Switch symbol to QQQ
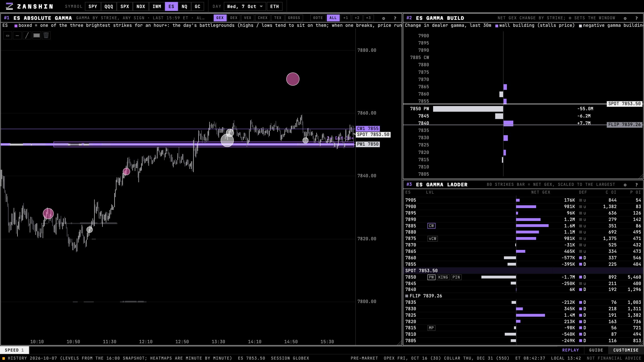Screen dimensions: 644x362 pyautogui.click(x=109, y=6)
